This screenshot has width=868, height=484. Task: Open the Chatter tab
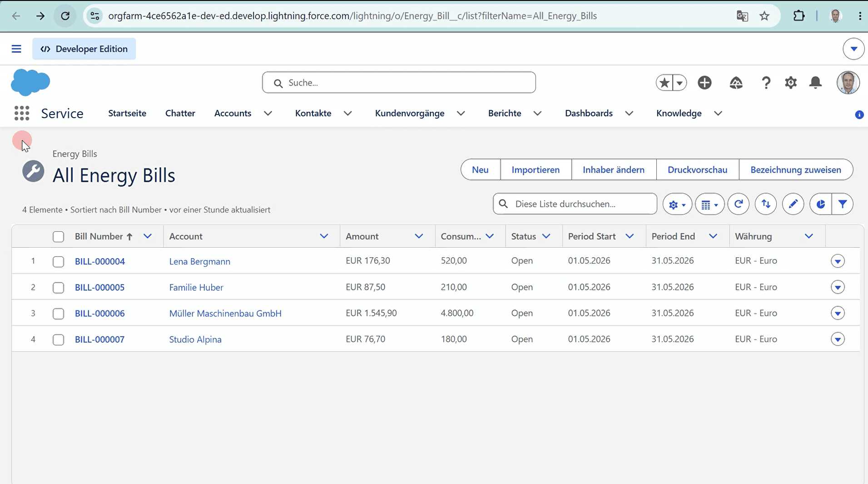pyautogui.click(x=180, y=113)
